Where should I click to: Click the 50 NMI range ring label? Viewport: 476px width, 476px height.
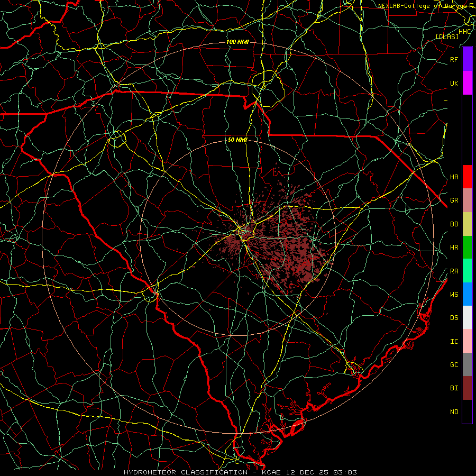[x=237, y=140]
